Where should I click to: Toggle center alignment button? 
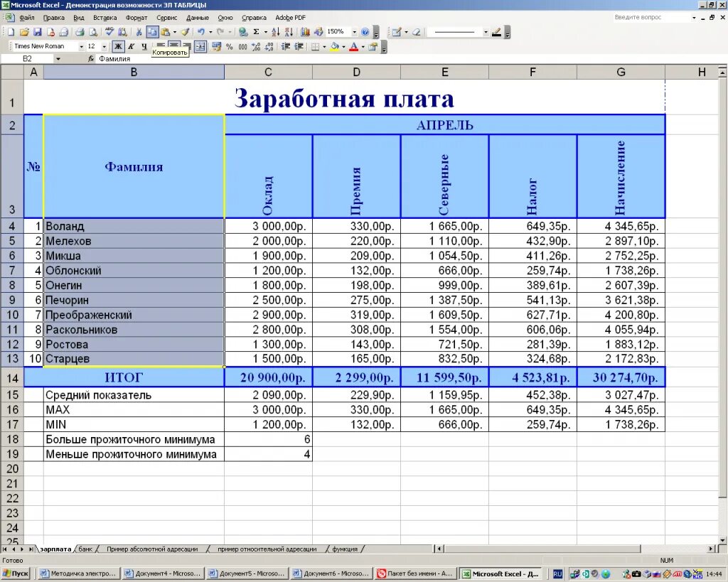[x=174, y=43]
